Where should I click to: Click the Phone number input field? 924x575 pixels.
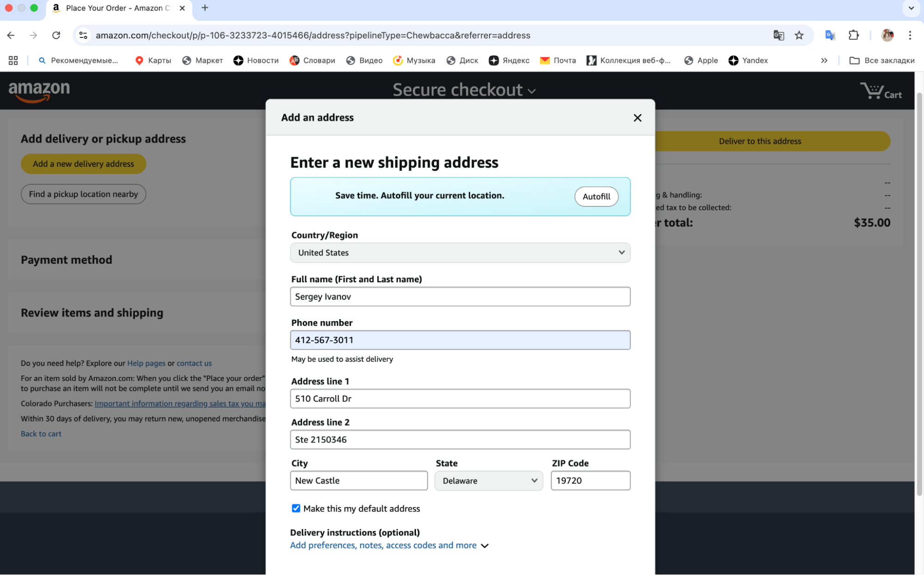click(460, 340)
